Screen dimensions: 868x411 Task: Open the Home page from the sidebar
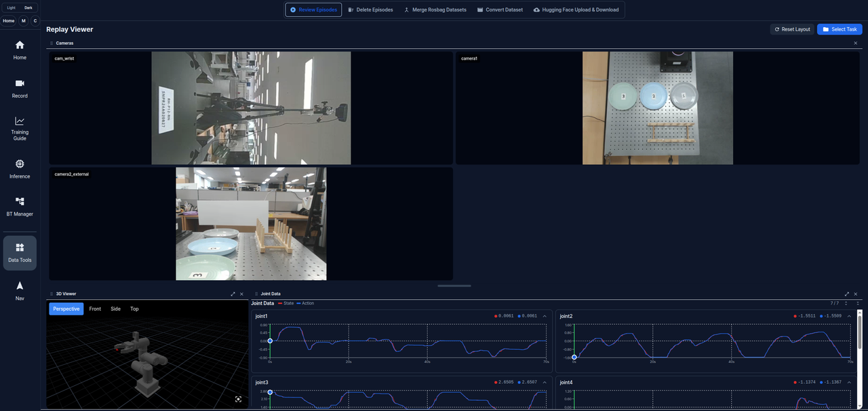coord(20,50)
